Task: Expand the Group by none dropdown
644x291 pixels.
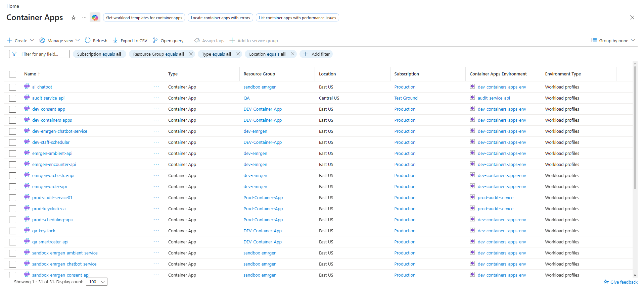Action: pyautogui.click(x=613, y=41)
